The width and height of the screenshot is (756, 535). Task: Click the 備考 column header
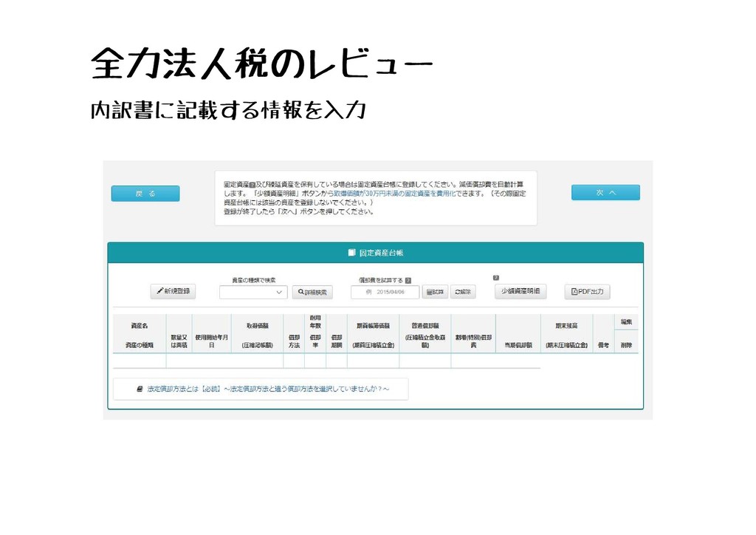603,345
